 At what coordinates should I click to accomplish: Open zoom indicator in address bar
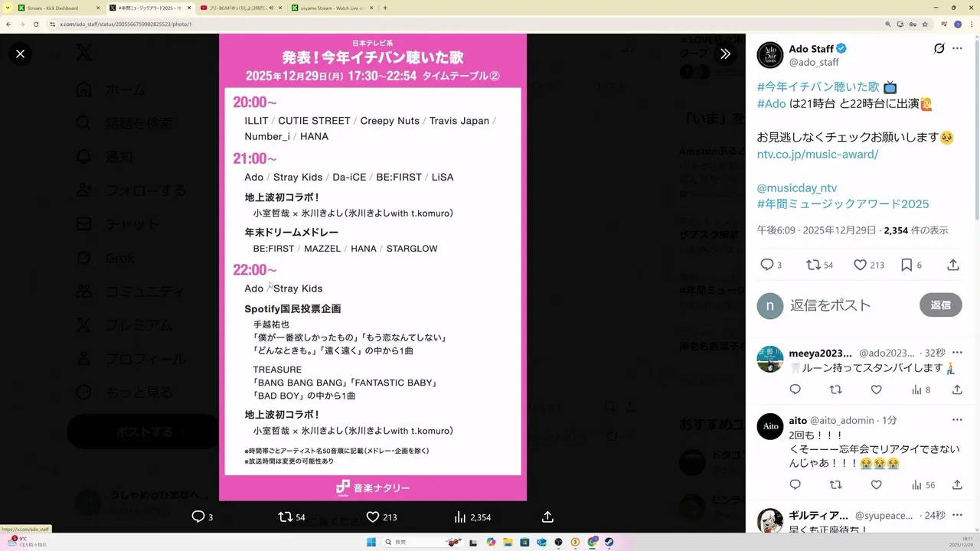tap(888, 24)
